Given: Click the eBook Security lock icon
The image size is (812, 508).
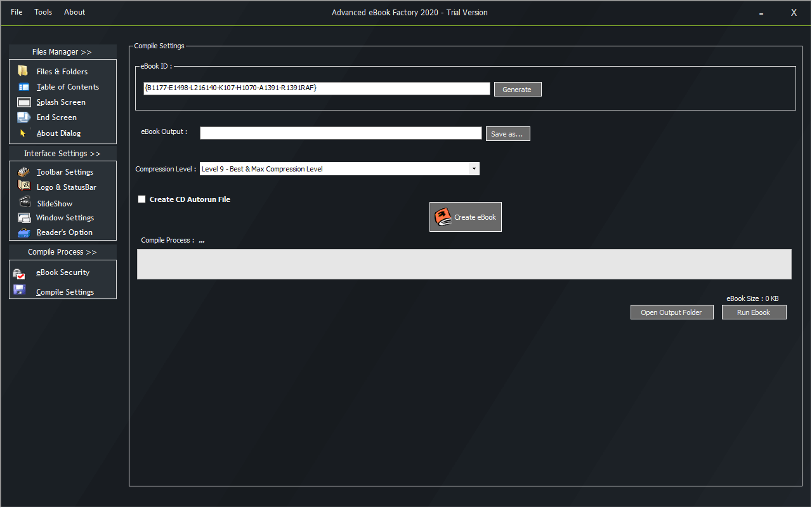Looking at the screenshot, I should click(x=19, y=274).
